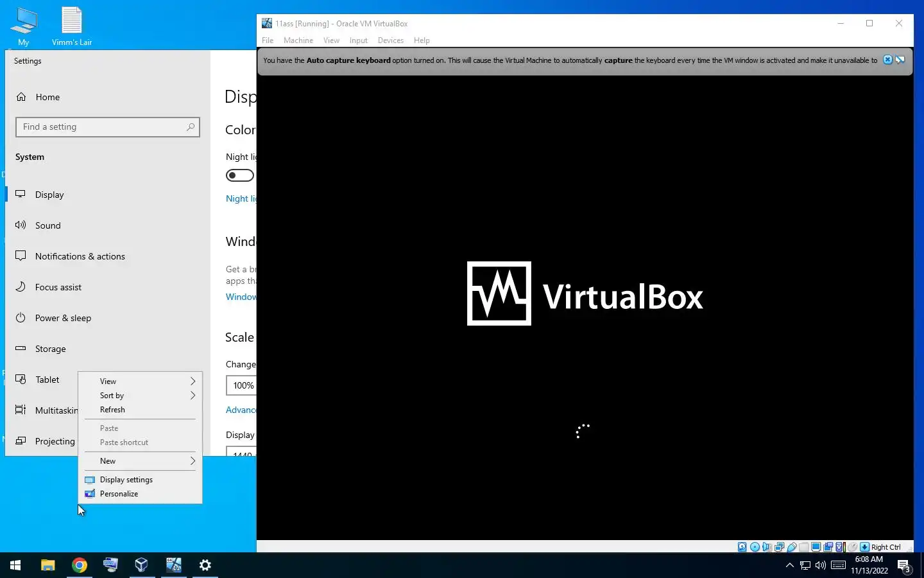Open VirtualBox Manager cube icon in taskbar
The image size is (924, 578).
142,565
